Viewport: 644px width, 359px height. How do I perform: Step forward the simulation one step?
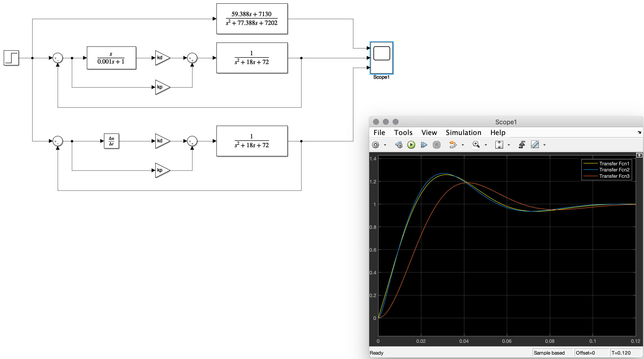click(424, 145)
